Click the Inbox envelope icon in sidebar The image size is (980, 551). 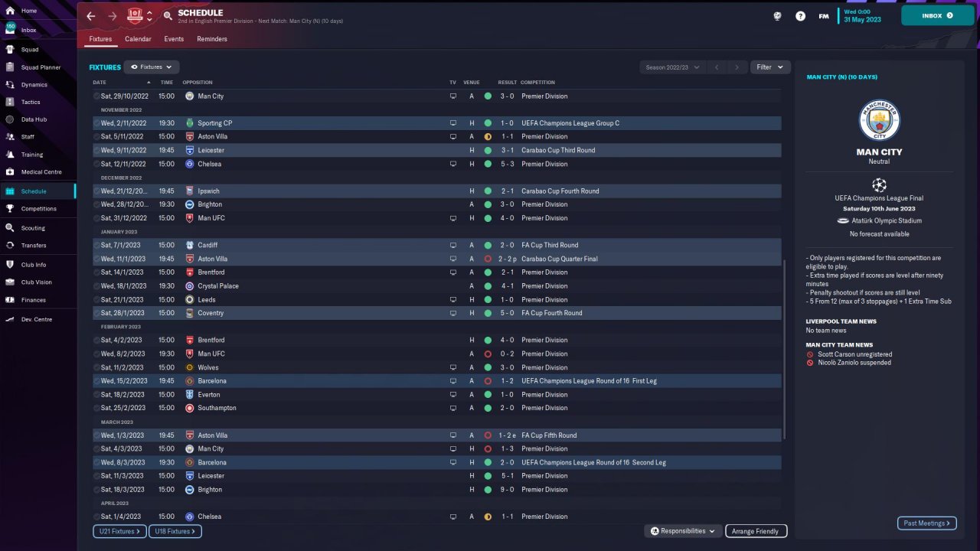pos(10,31)
